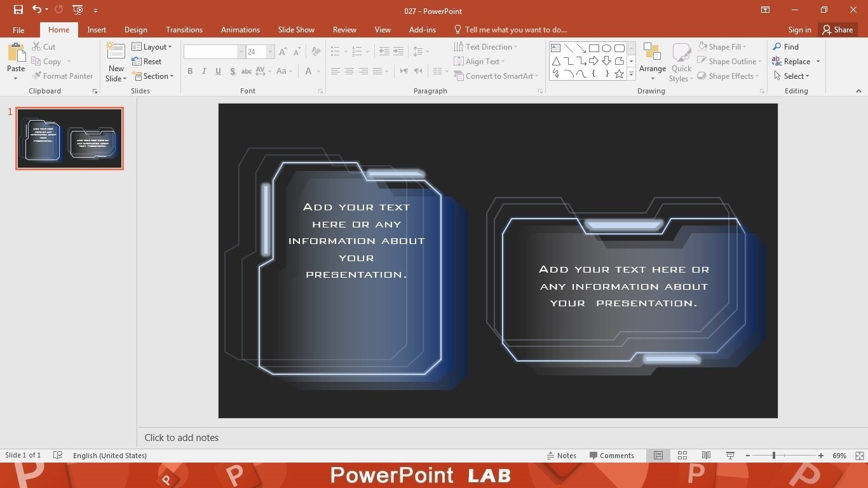
Task: Adjust the zoom slider handle
Action: (773, 456)
